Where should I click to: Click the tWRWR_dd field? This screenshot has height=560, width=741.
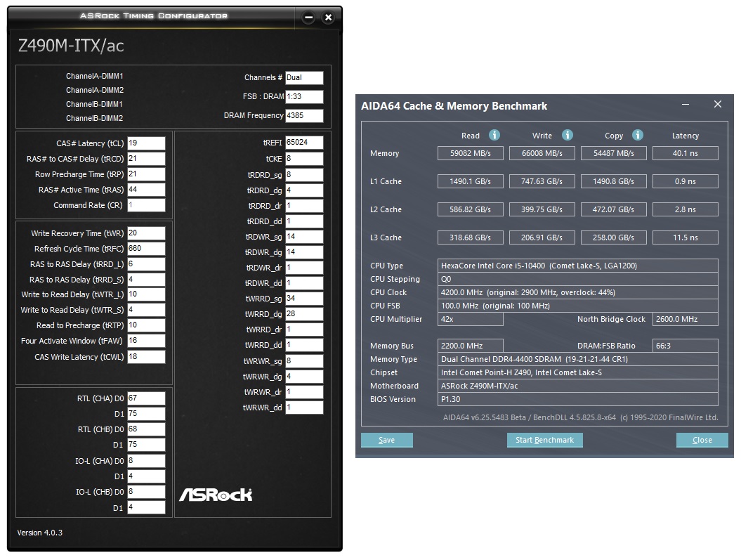(x=304, y=408)
